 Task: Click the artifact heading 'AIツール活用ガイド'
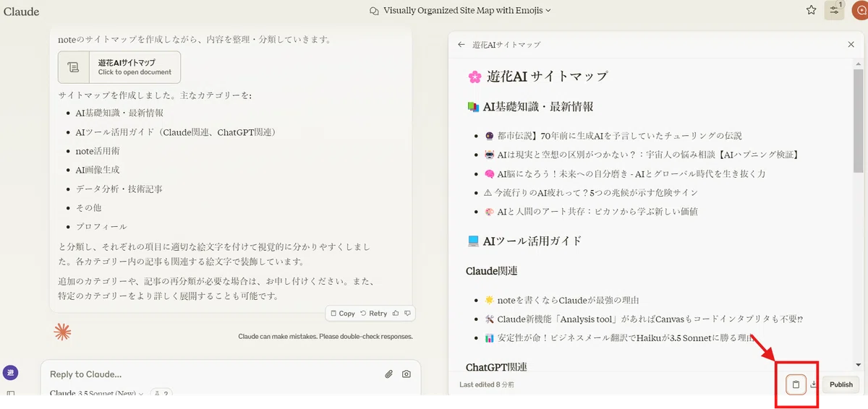click(x=532, y=241)
